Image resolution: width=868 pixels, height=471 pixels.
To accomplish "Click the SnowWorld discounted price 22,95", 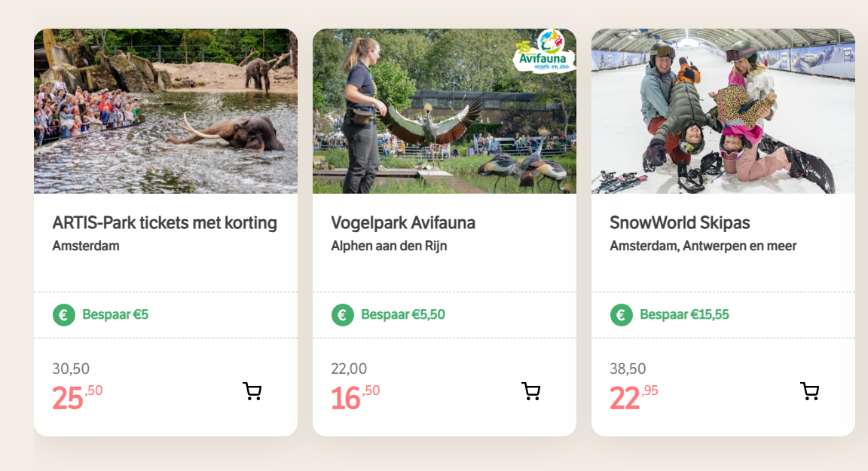I will 634,397.
